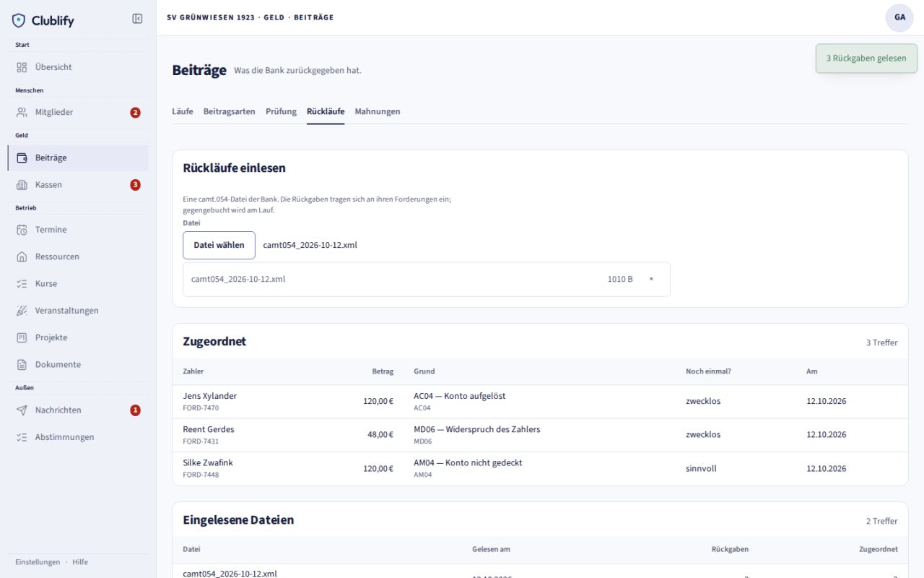Click the Dokumente file icon
This screenshot has width=924, height=578.
pos(22,364)
